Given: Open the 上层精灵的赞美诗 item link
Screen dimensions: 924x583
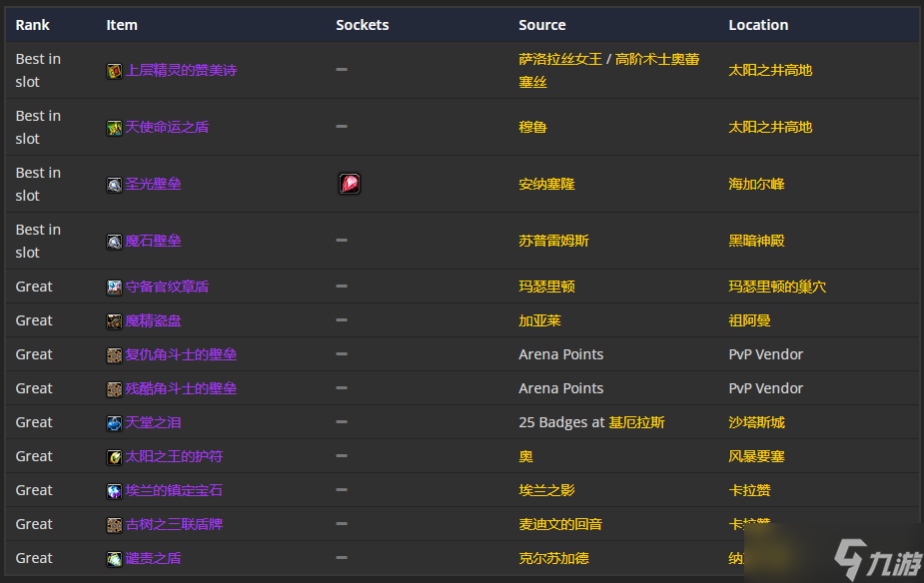Looking at the screenshot, I should 181,70.
